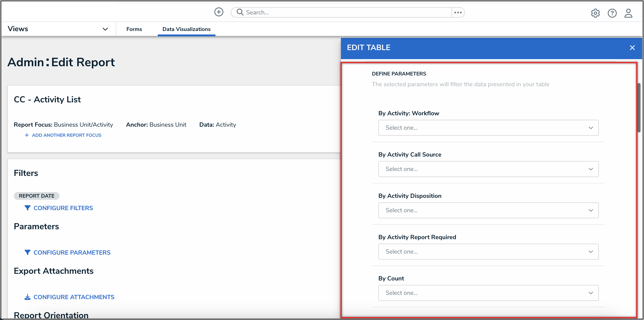Viewport: 644px width, 320px height.
Task: Click the Configure Filters funnel icon
Action: [28, 208]
